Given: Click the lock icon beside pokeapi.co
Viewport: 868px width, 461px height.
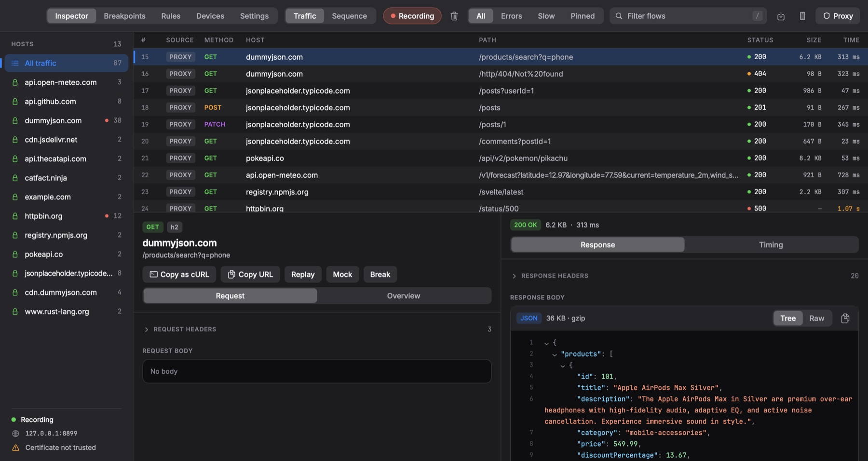Looking at the screenshot, I should pos(15,254).
